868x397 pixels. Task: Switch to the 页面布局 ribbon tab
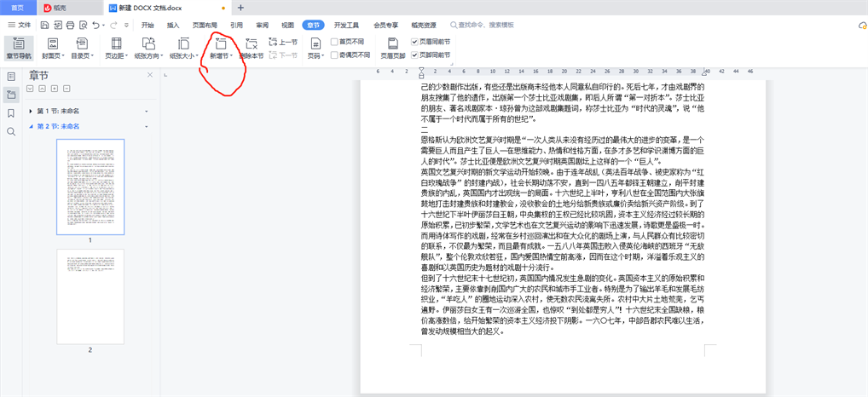pyautogui.click(x=205, y=26)
